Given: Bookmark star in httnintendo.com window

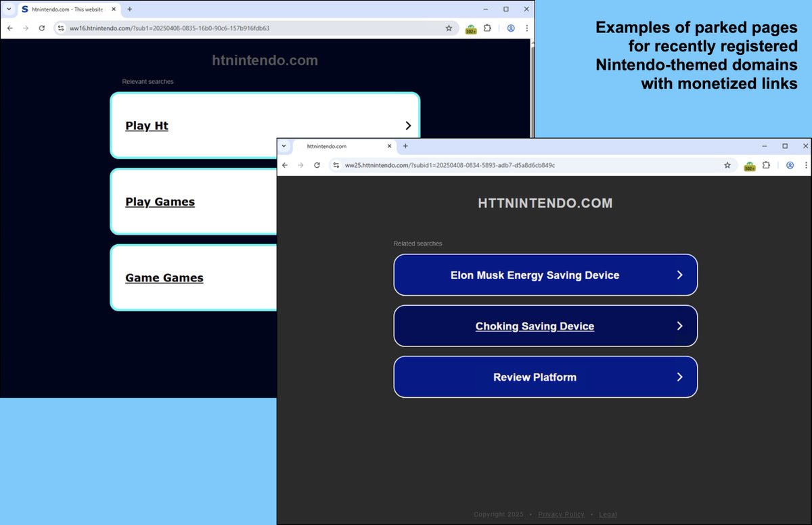Looking at the screenshot, I should point(727,165).
